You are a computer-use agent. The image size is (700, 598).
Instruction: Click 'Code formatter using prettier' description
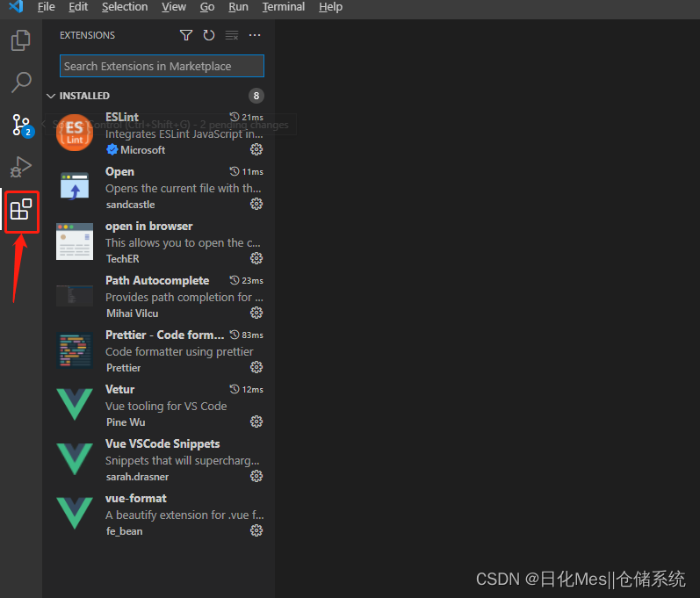[x=179, y=351]
